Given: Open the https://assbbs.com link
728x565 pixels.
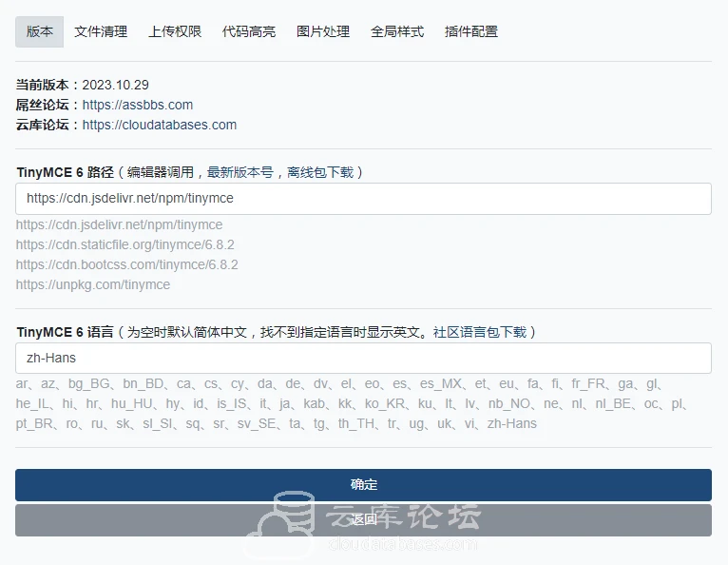Looking at the screenshot, I should tap(138, 105).
